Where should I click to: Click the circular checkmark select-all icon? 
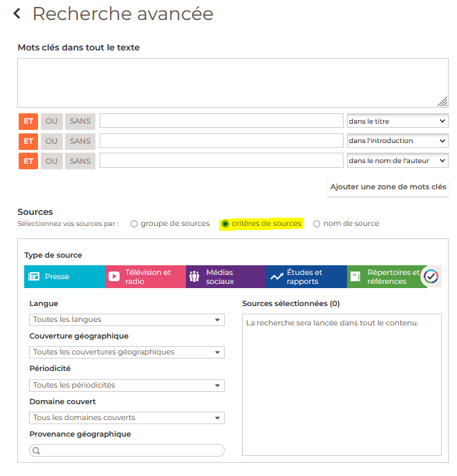[431, 276]
